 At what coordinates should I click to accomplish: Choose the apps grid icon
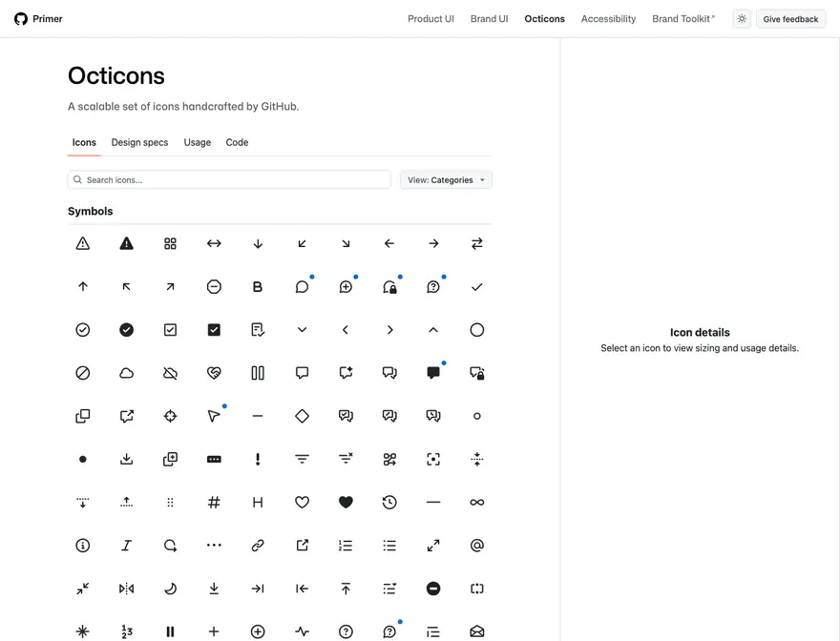coord(170,243)
